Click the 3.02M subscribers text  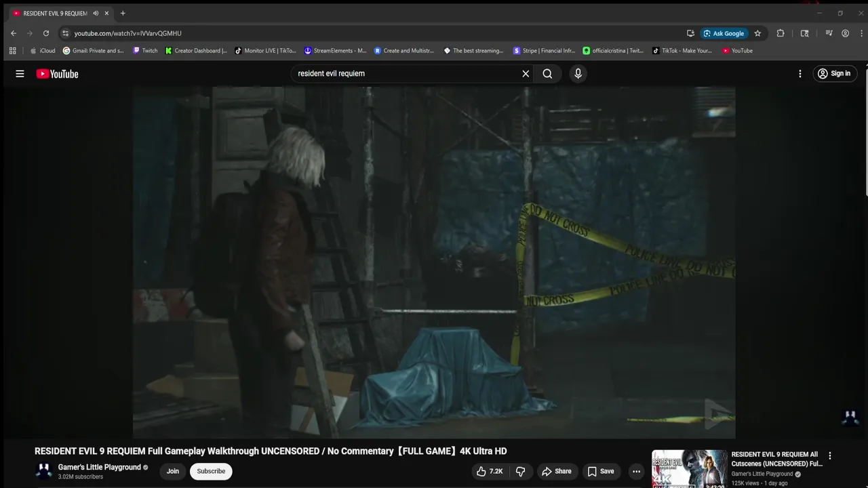81,477
